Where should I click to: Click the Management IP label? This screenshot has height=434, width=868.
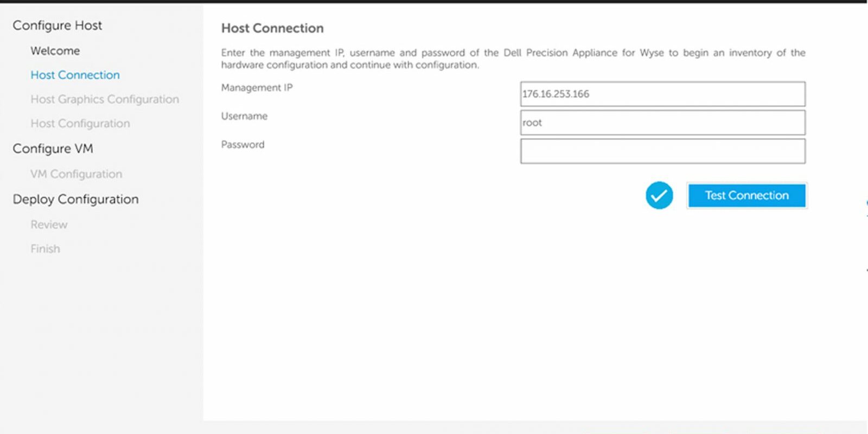pyautogui.click(x=257, y=88)
